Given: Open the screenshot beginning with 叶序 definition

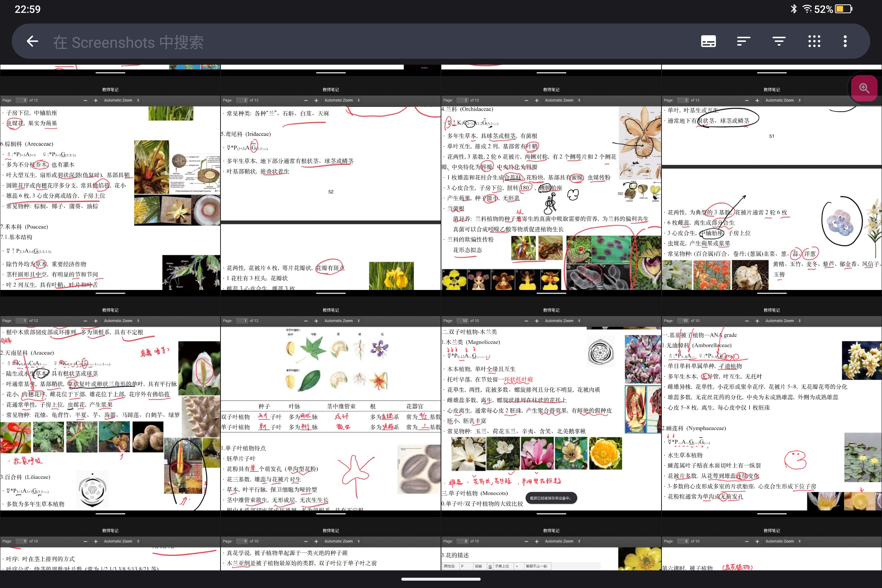Looking at the screenshot, I should [x=110, y=544].
